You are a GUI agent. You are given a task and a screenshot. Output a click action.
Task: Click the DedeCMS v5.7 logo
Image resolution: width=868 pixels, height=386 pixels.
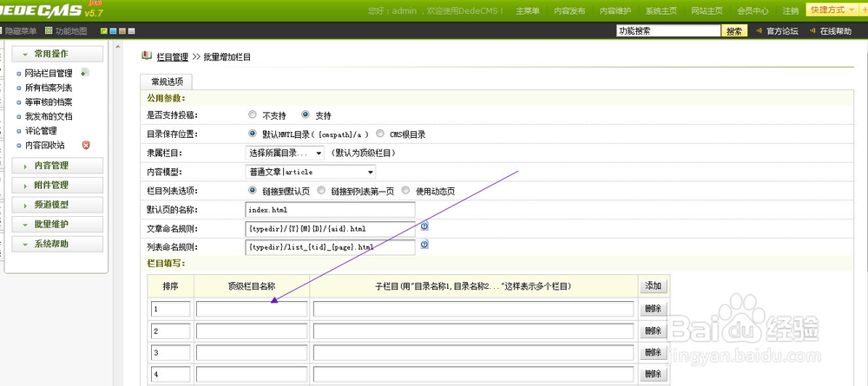(49, 10)
